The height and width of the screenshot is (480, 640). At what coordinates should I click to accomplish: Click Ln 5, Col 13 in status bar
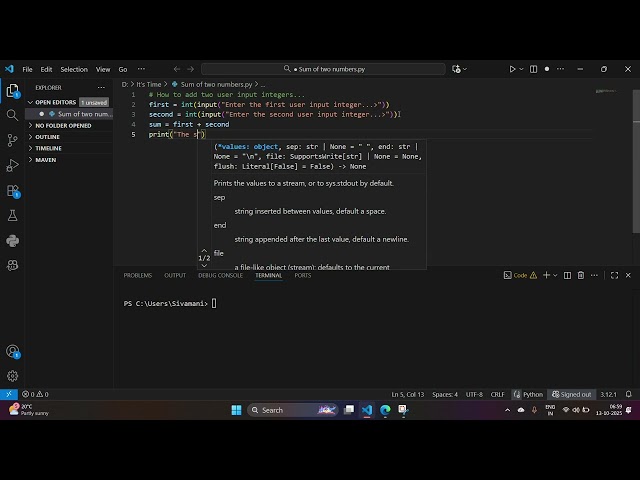pos(407,394)
